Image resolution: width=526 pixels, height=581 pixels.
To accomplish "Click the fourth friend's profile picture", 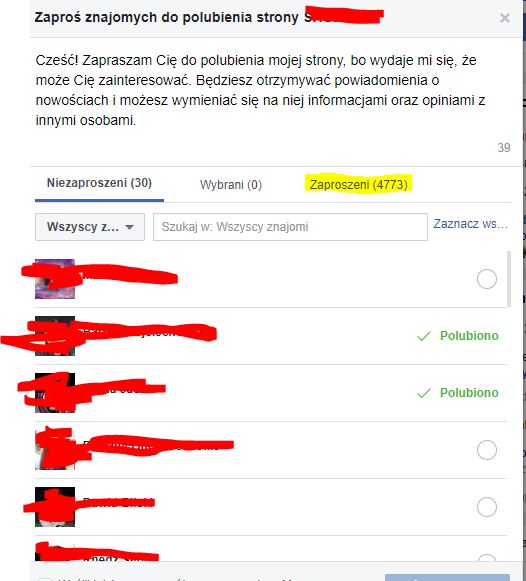I will [x=55, y=450].
